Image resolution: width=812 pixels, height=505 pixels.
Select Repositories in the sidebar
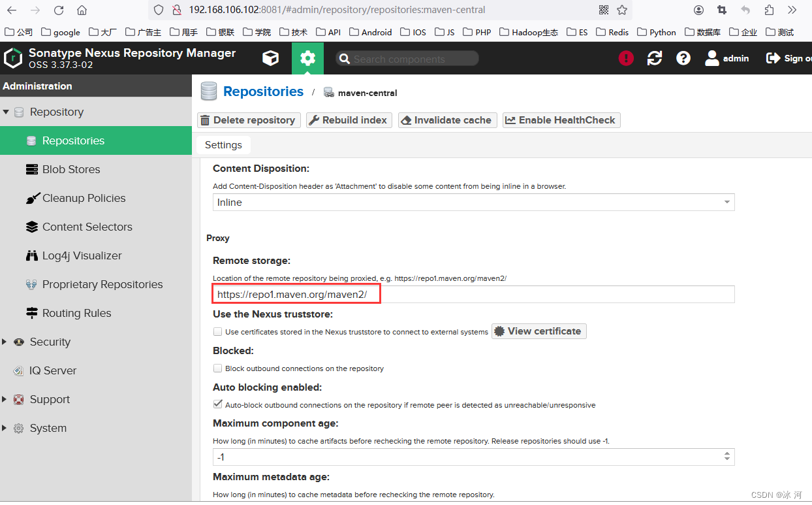pos(96,140)
